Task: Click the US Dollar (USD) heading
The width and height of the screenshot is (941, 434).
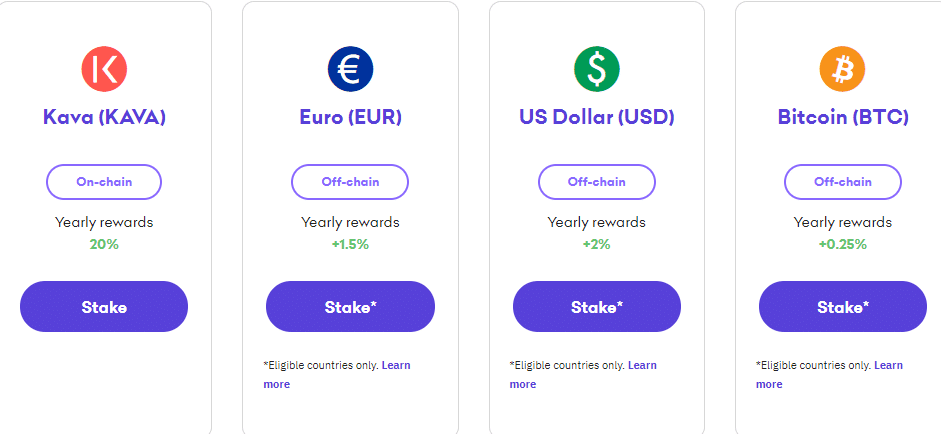Action: coord(596,117)
